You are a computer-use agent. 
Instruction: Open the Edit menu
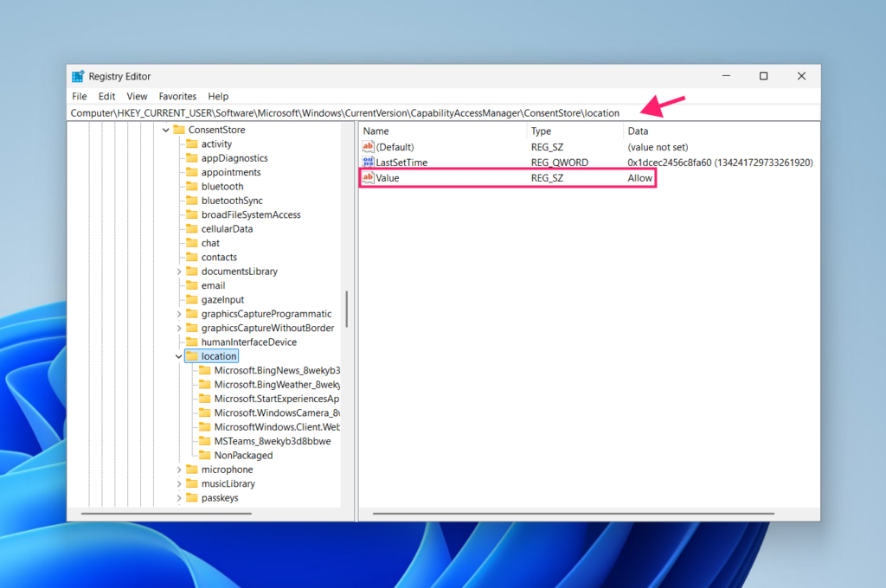click(x=106, y=96)
